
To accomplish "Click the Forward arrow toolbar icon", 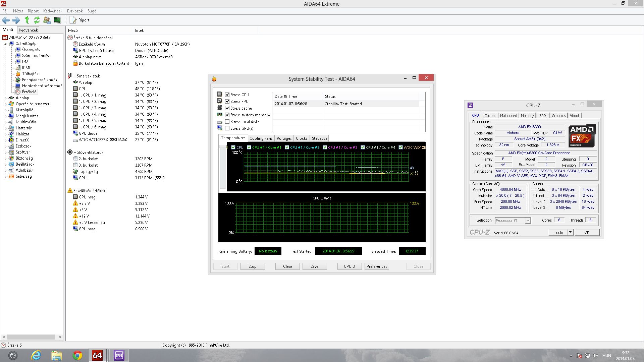I will [x=16, y=20].
